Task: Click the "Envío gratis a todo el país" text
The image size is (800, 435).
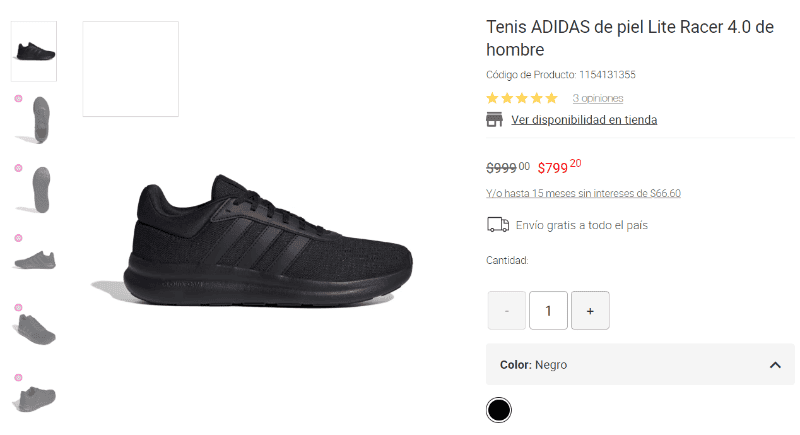Action: pos(581,225)
